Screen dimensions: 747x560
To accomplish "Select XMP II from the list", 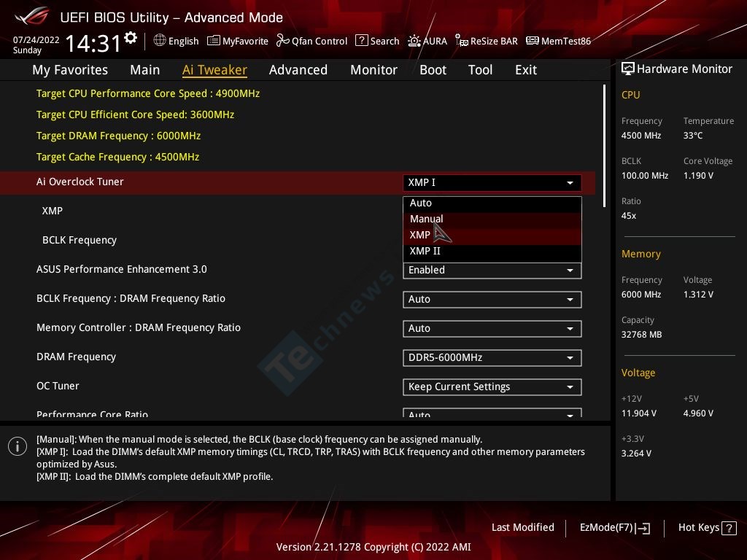I will tap(492, 251).
